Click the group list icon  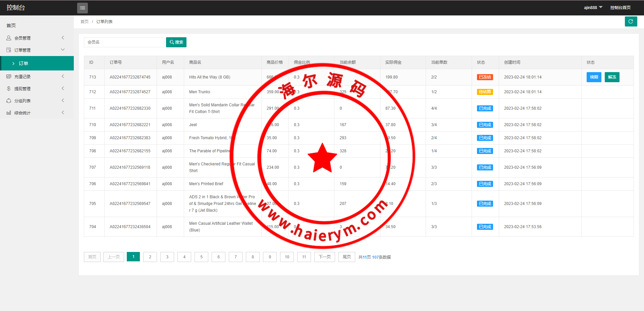click(x=9, y=101)
